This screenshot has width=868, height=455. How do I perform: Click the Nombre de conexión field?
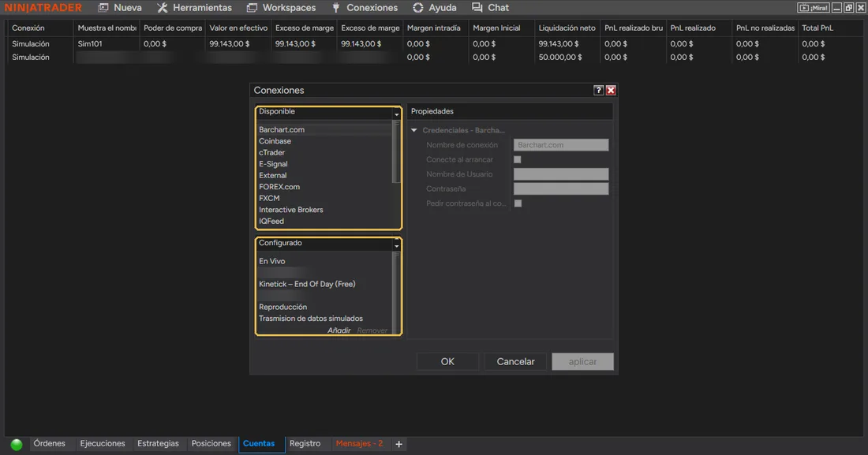(561, 145)
